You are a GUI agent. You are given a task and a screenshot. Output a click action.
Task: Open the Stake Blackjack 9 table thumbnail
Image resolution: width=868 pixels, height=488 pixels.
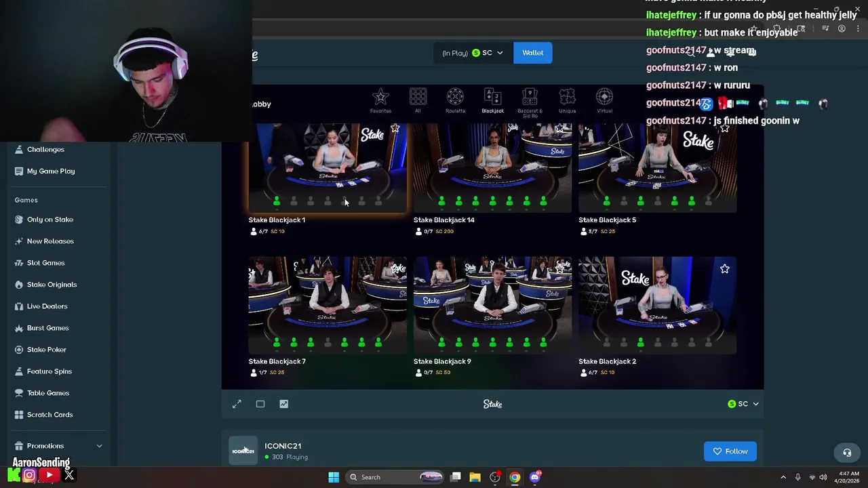pos(492,305)
